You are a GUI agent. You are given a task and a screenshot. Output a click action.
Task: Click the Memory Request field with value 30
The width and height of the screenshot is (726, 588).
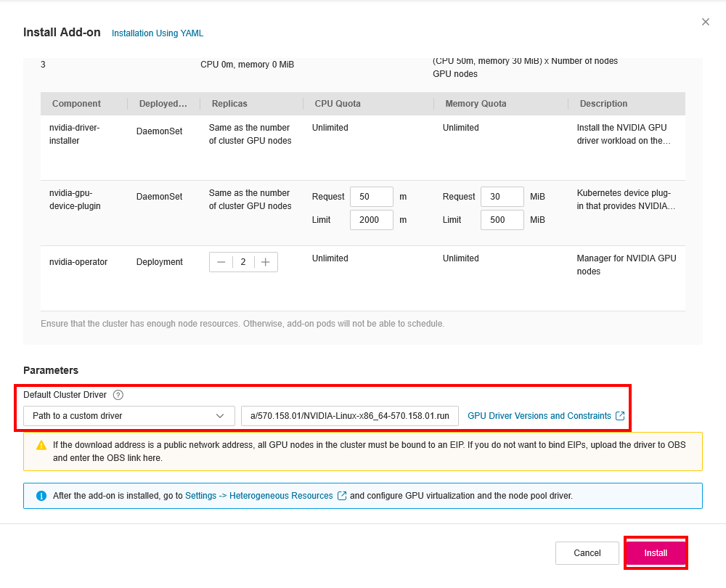502,197
